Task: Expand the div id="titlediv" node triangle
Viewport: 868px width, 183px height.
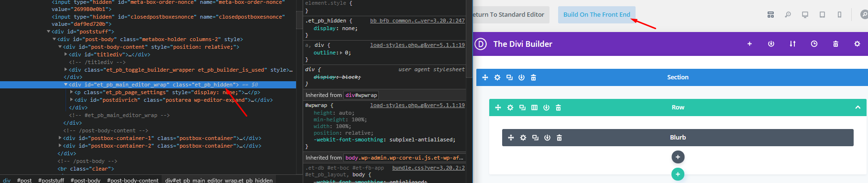Action: (66, 54)
